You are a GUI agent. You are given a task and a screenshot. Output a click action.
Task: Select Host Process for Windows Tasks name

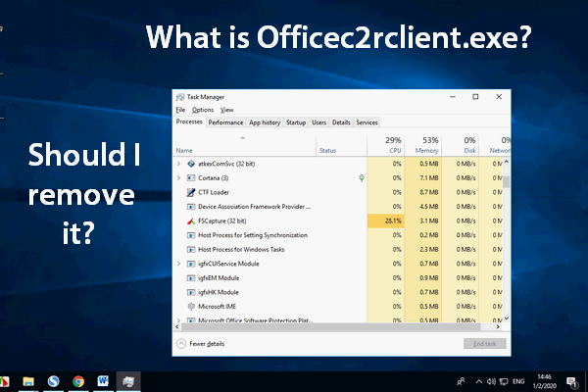[x=241, y=250]
